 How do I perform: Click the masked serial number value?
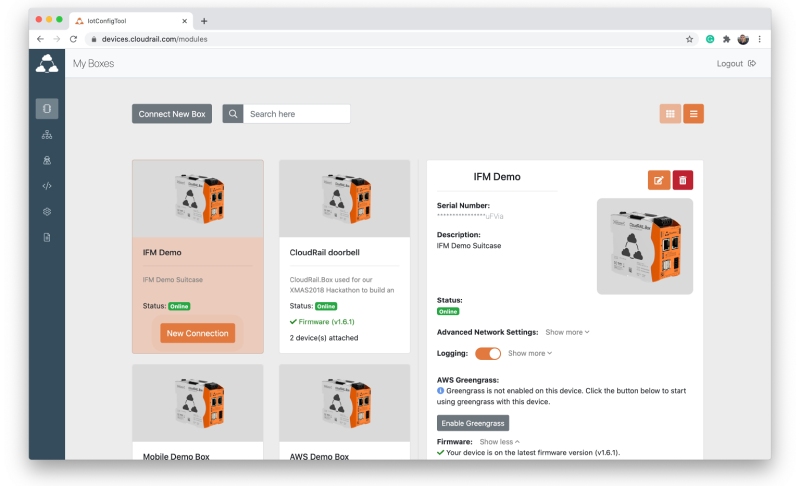pos(470,216)
